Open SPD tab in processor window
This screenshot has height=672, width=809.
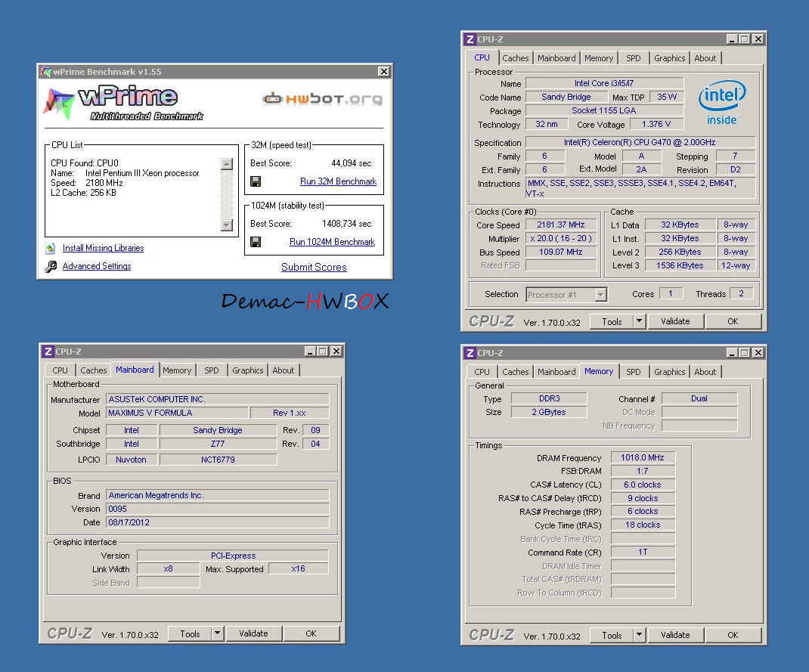click(633, 58)
